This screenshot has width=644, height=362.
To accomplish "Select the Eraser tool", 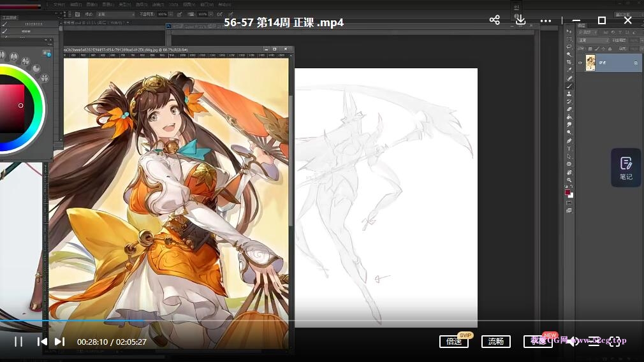I will point(569,109).
